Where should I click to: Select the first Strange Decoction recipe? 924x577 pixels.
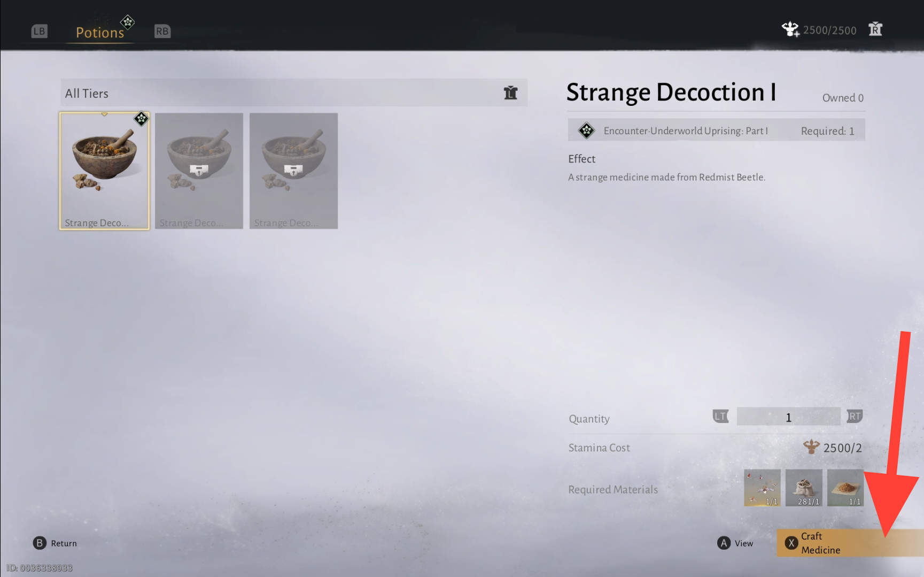point(104,171)
